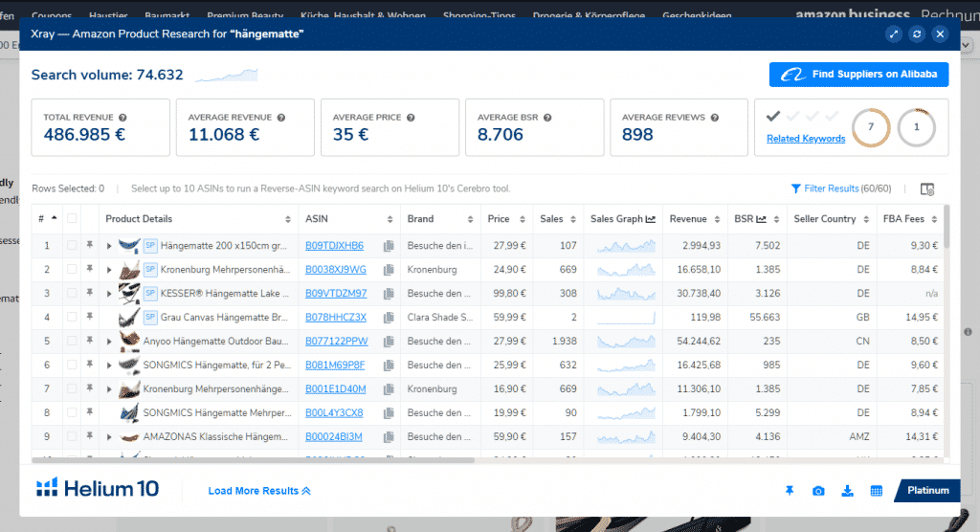Expand variations for AMAZONAS Klassische row
This screenshot has width=980, height=532.
[109, 437]
